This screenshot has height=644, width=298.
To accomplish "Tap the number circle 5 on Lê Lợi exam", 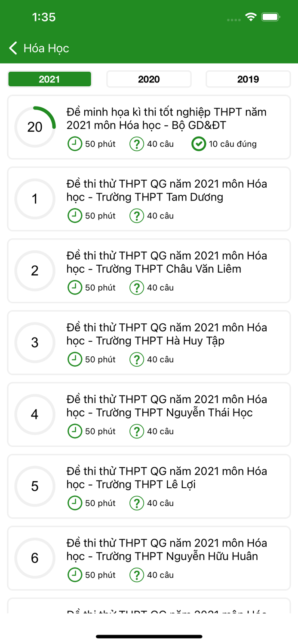I will tap(35, 486).
